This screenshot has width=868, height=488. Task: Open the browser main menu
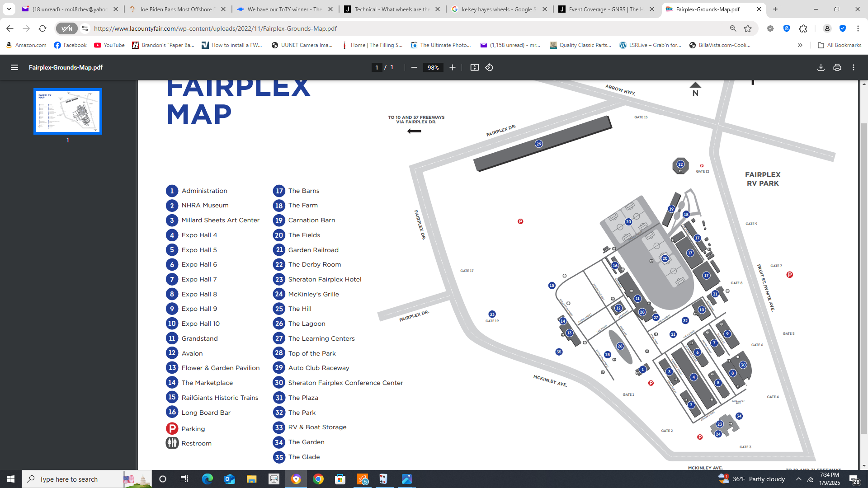click(858, 28)
